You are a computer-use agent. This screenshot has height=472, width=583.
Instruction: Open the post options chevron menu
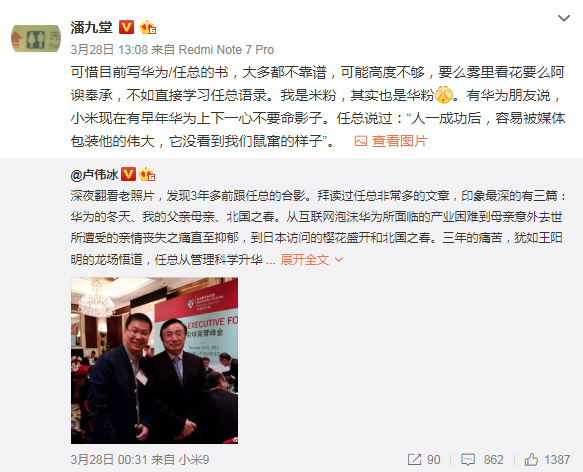[564, 18]
